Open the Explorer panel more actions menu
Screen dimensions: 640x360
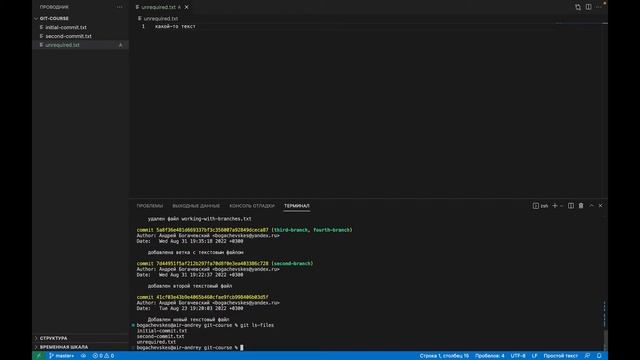click(119, 7)
